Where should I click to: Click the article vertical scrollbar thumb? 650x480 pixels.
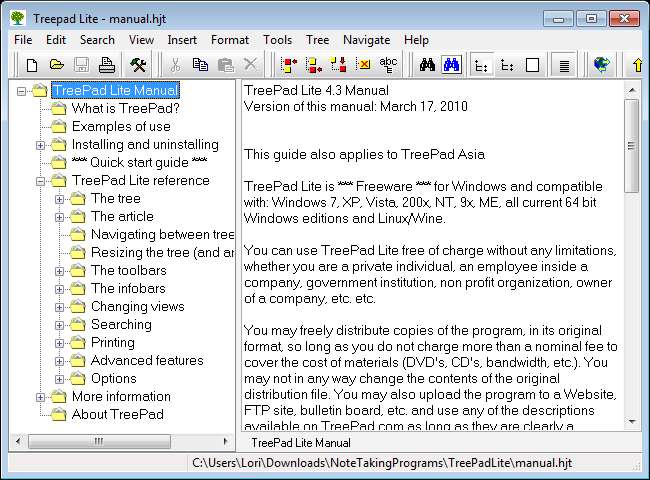(x=632, y=146)
